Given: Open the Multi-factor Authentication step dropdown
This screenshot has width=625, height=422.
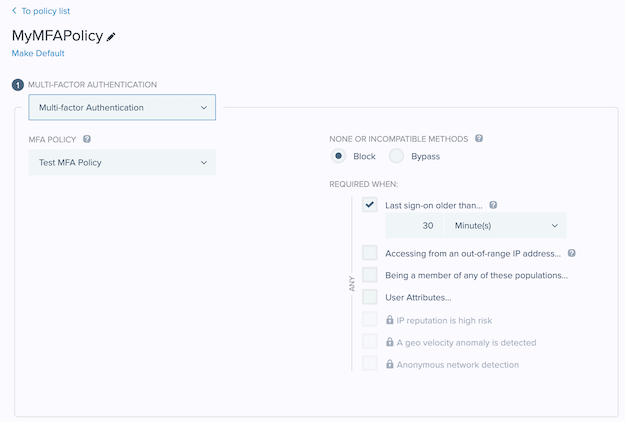Looking at the screenshot, I should [x=122, y=107].
